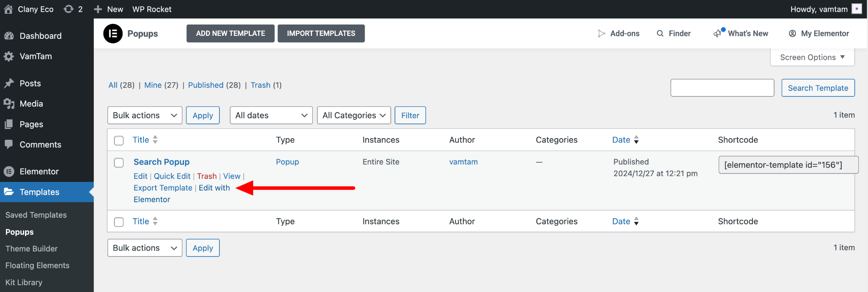Click the Search Template button
Screen dimensions: 868x292
click(818, 88)
